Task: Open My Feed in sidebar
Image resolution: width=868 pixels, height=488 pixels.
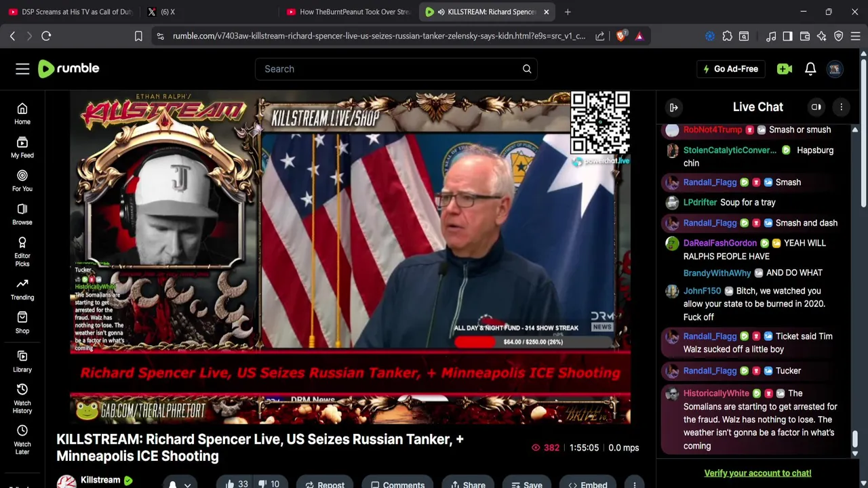Action: click(x=22, y=148)
